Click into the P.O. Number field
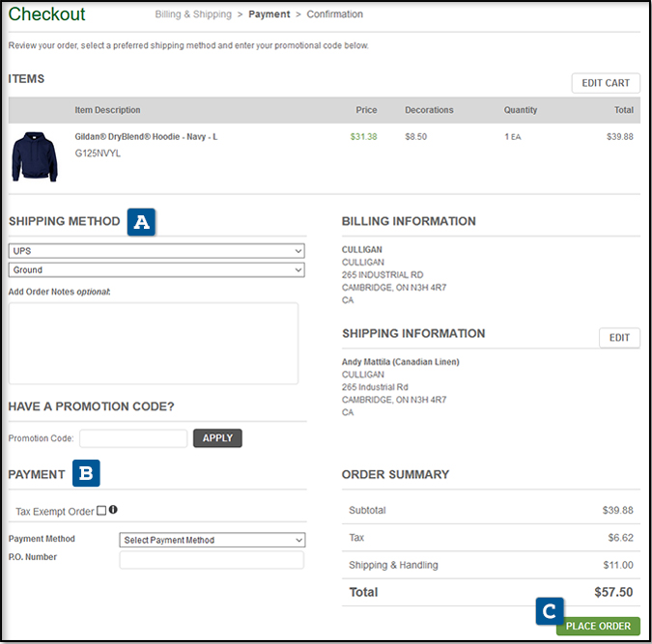The height and width of the screenshot is (644, 652). pos(212,560)
